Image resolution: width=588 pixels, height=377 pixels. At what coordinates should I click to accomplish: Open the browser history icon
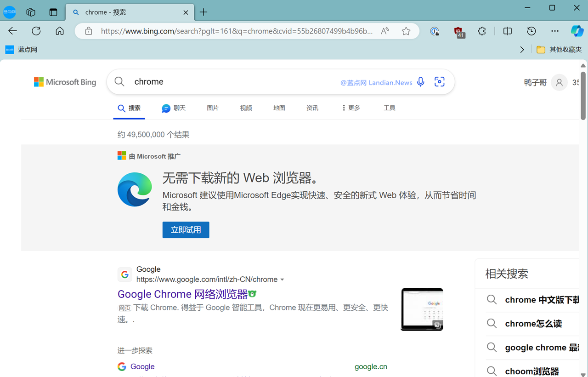tap(531, 31)
